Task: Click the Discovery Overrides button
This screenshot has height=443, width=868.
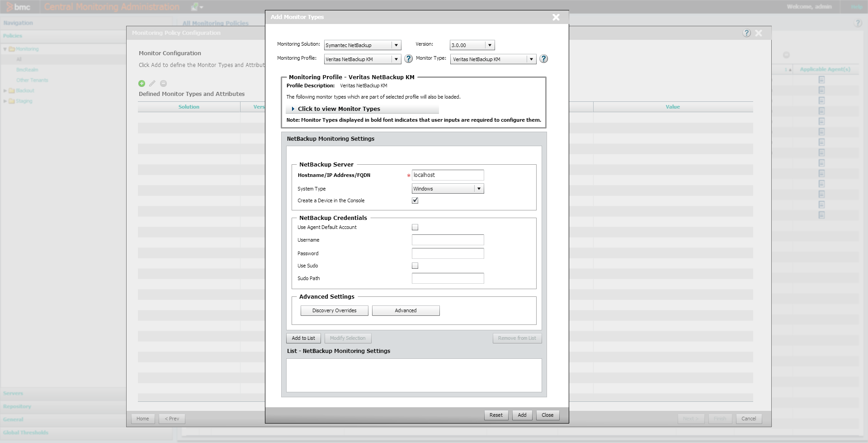Action: [335, 310]
